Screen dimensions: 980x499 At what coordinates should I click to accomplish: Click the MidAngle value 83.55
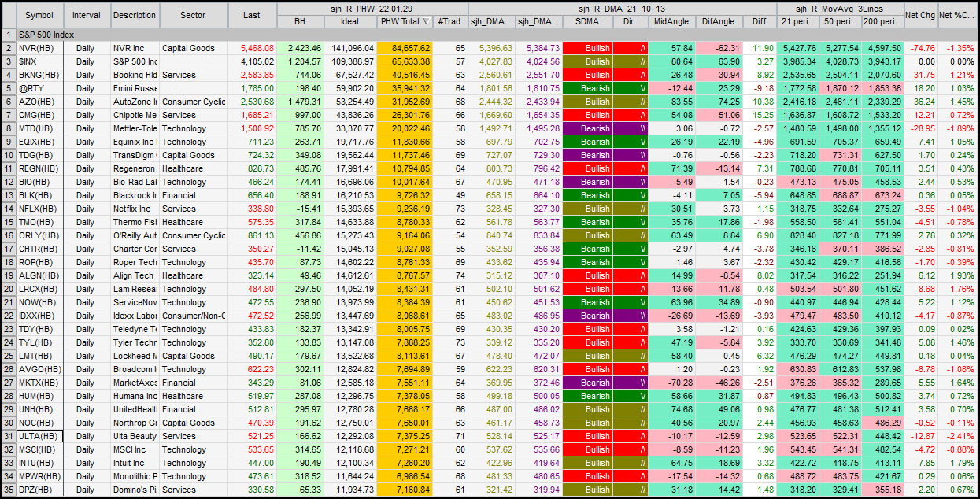point(671,102)
